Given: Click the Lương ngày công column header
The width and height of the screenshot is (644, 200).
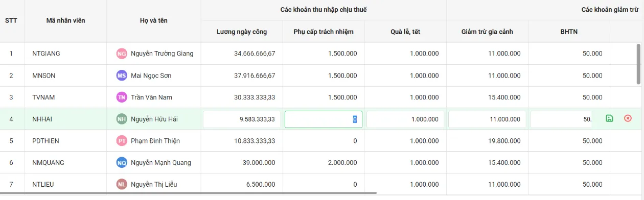Looking at the screenshot, I should pos(242,32).
